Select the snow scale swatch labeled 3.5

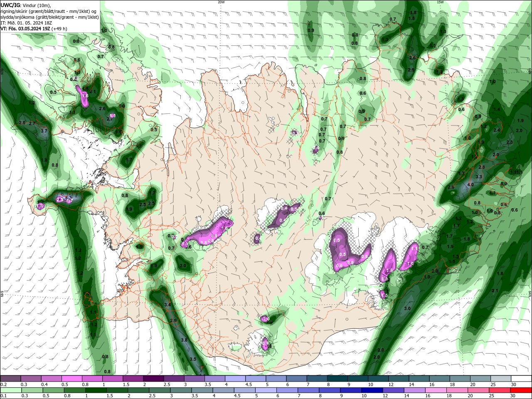[x=214, y=379]
